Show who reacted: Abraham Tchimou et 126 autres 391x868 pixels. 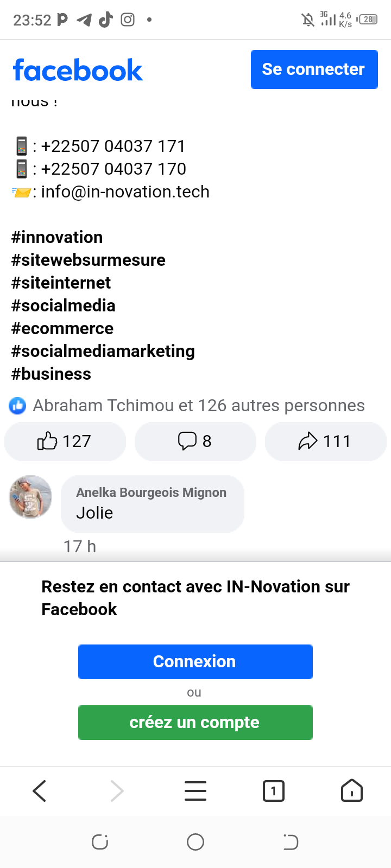pyautogui.click(x=199, y=406)
